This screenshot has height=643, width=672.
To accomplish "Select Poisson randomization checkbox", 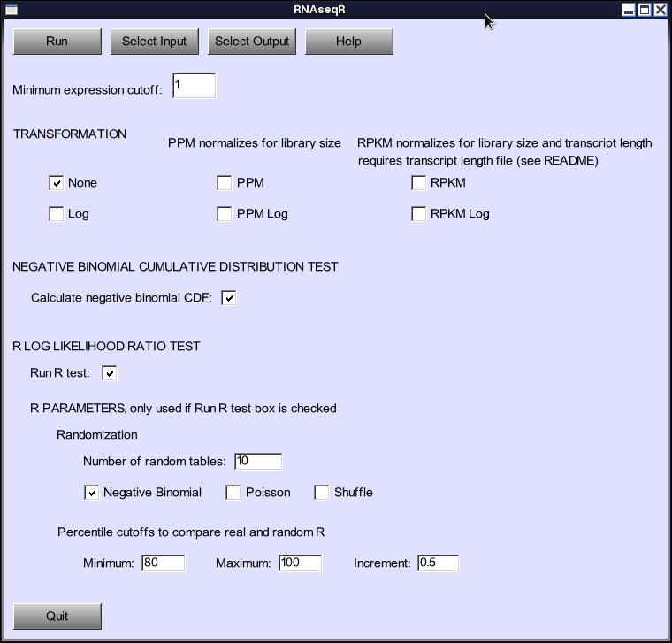I will point(233,493).
